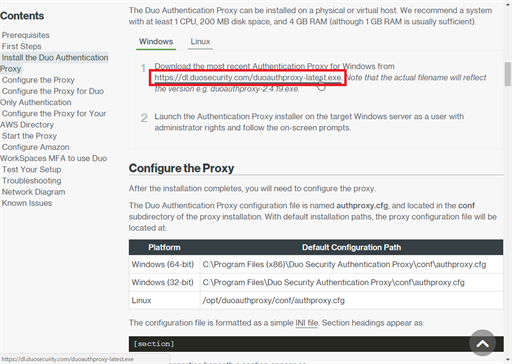
Task: Open Install the Duo Authentication Proxy entry
Action: tap(54, 63)
